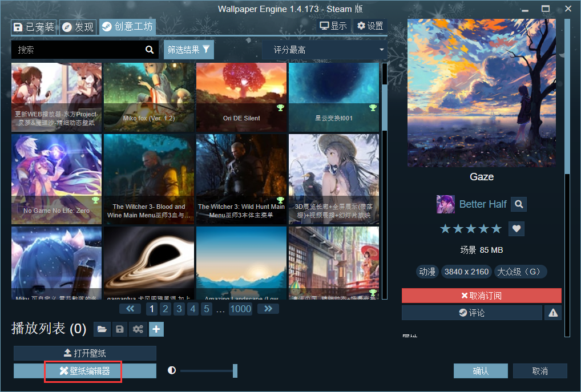Click trophy icon on Ori DE Silent
The height and width of the screenshot is (392, 581).
[280, 108]
